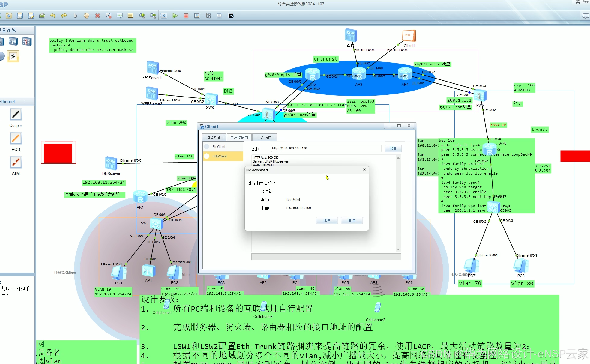Screen dimensions: 590x364
Task: Start all devices with the green play icon
Action: (175, 16)
